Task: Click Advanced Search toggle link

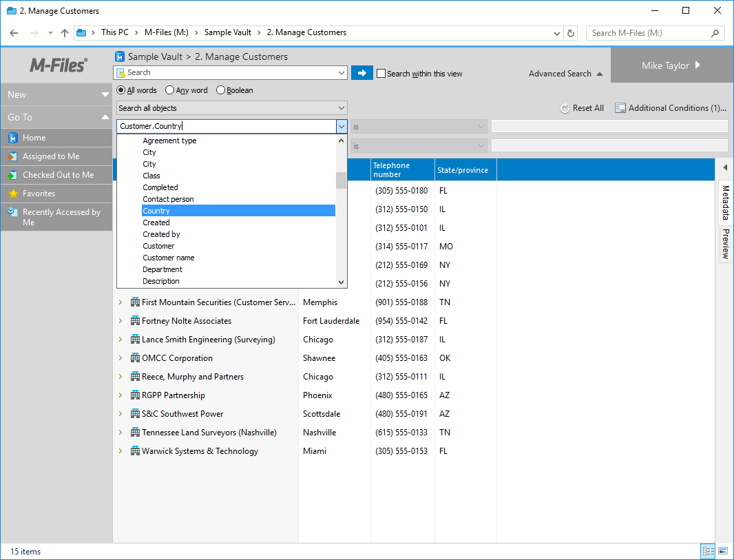Action: point(565,74)
